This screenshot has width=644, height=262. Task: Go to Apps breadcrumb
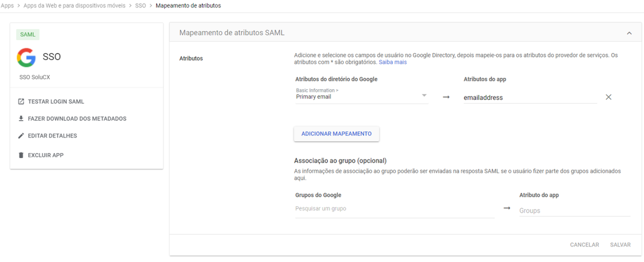click(x=7, y=5)
